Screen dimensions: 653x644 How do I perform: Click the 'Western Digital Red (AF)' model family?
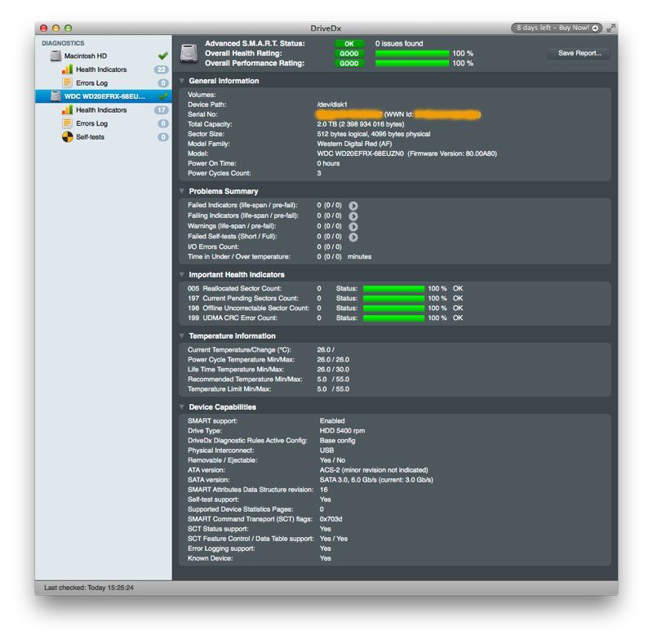pos(354,144)
